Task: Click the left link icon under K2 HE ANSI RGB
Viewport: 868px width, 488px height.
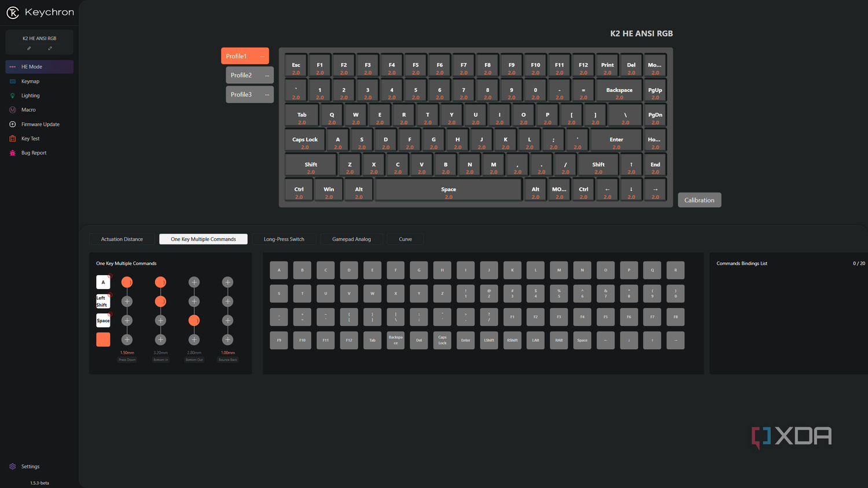Action: [29, 48]
